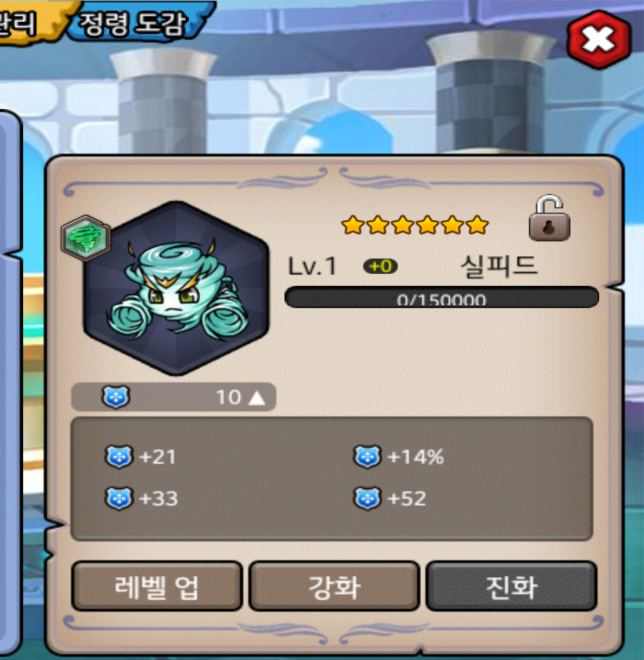Click the blue paw icon beside 10
The width and height of the screenshot is (644, 660).
pyautogui.click(x=116, y=397)
